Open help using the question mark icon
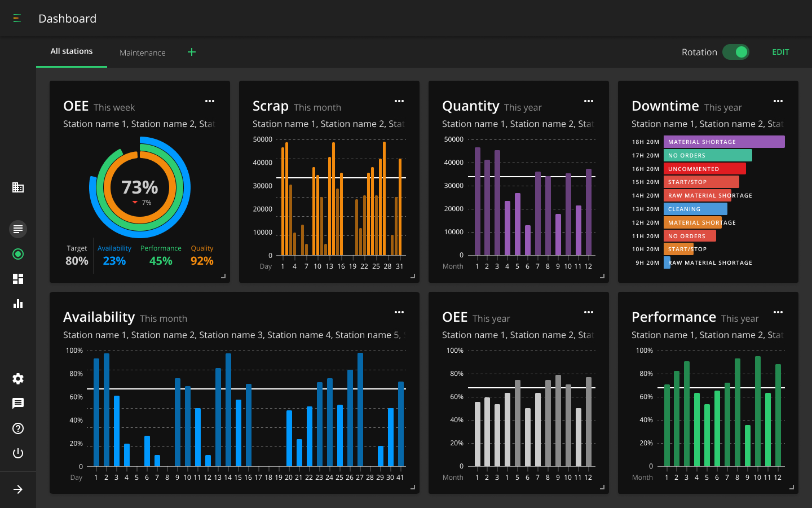 click(17, 428)
